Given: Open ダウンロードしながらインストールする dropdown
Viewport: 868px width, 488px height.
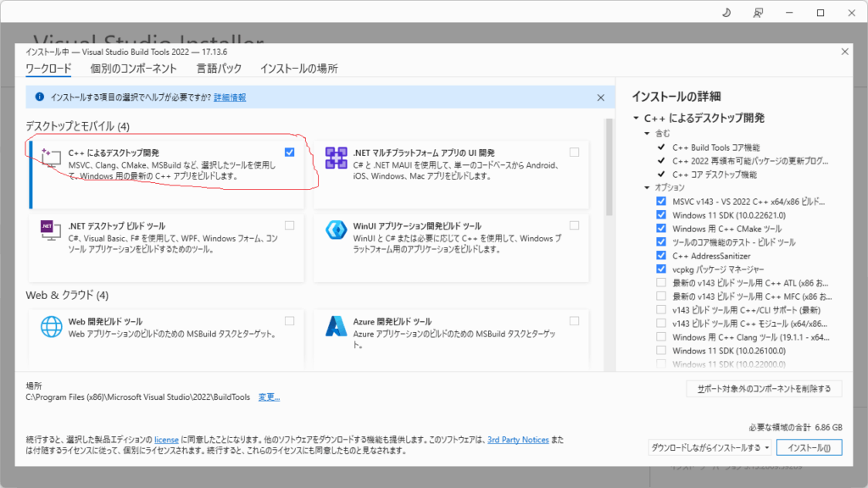Looking at the screenshot, I should [x=710, y=447].
